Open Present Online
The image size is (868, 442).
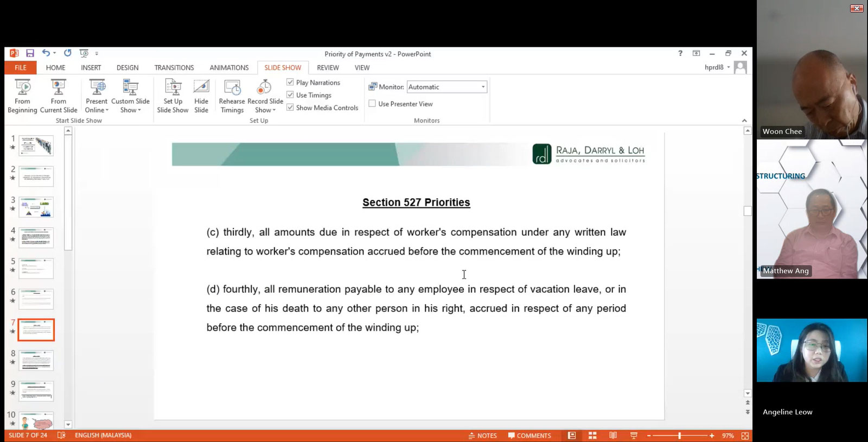[97, 96]
